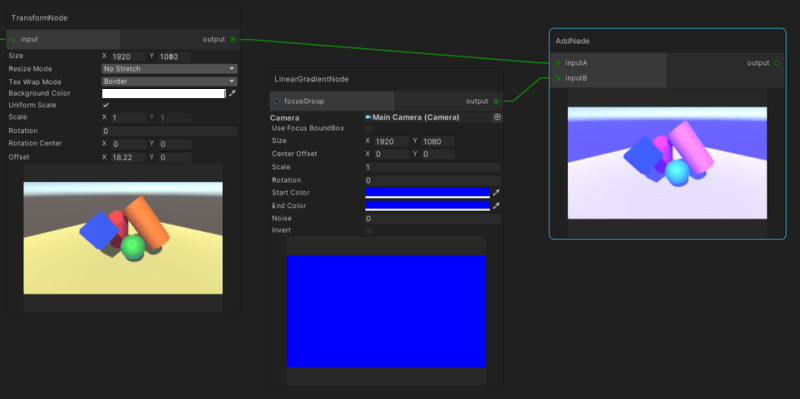Click Offset Y field
The width and height of the screenshot is (800, 399).
[x=174, y=158]
